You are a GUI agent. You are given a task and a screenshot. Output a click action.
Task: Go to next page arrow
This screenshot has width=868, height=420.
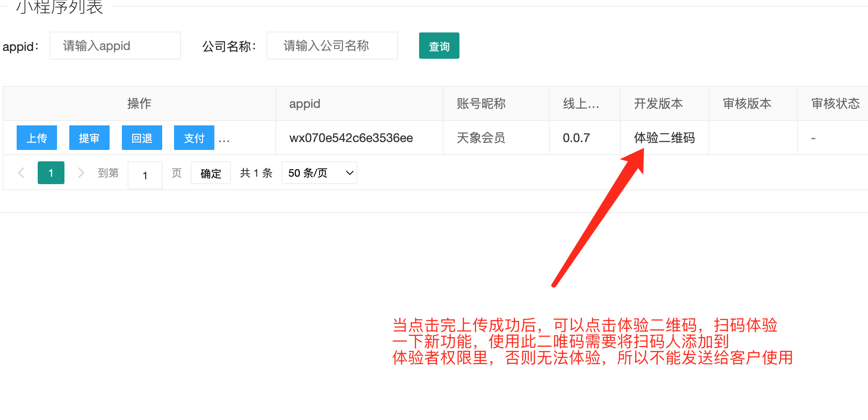pyautogui.click(x=81, y=173)
